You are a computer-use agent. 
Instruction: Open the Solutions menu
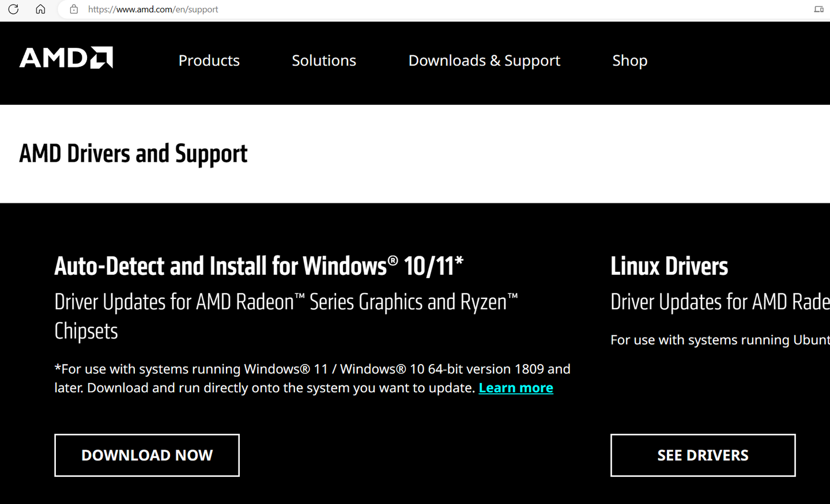[324, 60]
